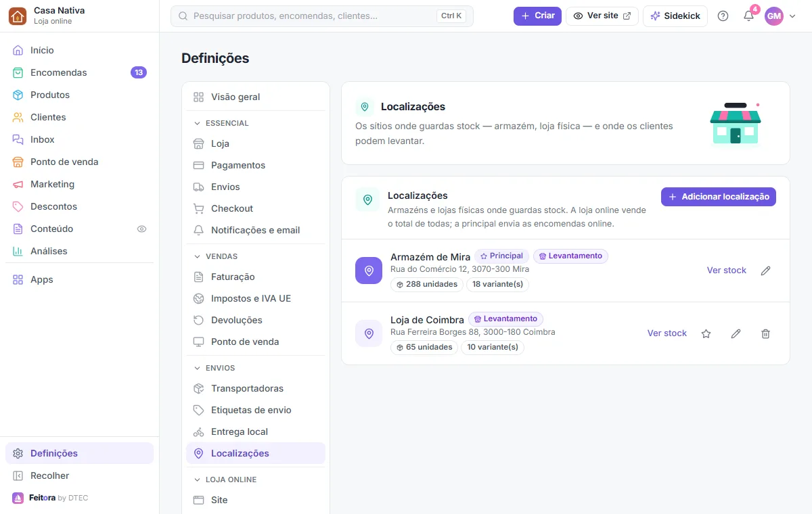Viewport: 812px width, 514px height.
Task: Select Visão geral in settings menu
Action: [x=256, y=97]
